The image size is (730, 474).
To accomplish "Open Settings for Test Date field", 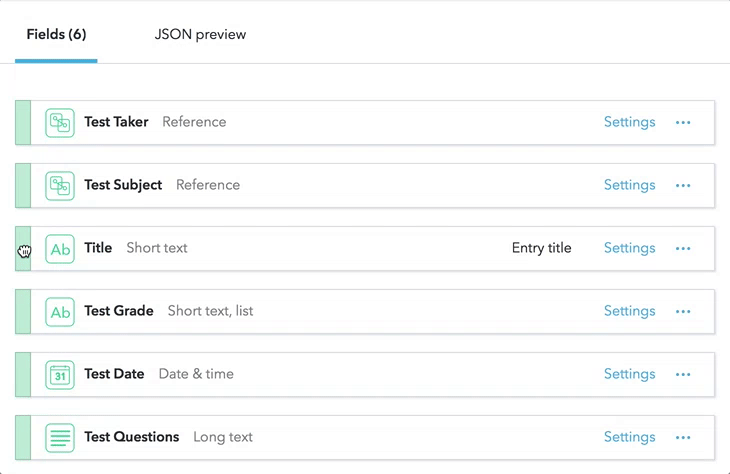I will pyautogui.click(x=629, y=374).
